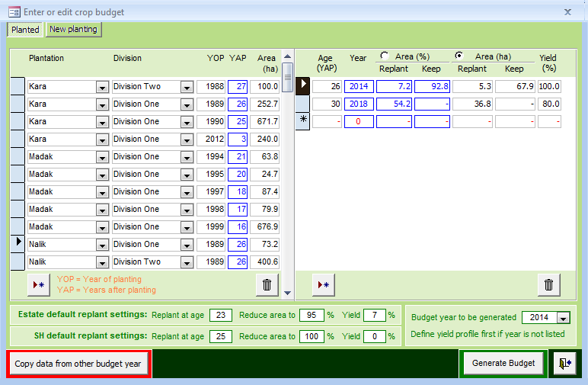
Task: Expand plantation dropdown for Kara 1988 row
Action: 102,87
